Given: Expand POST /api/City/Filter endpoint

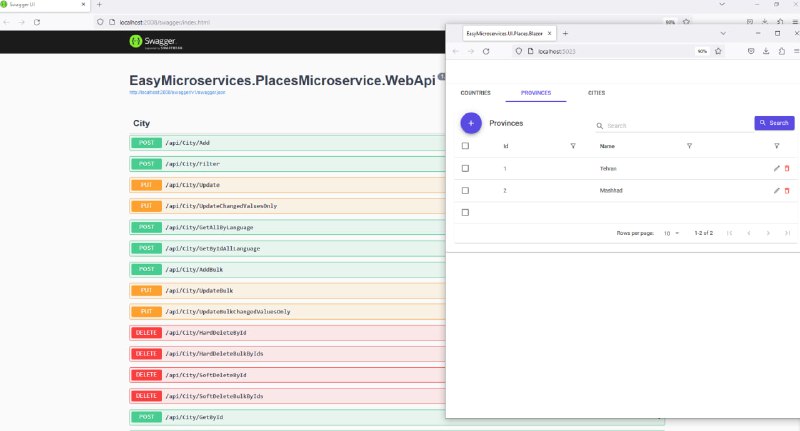Looking at the screenshot, I should (287, 164).
